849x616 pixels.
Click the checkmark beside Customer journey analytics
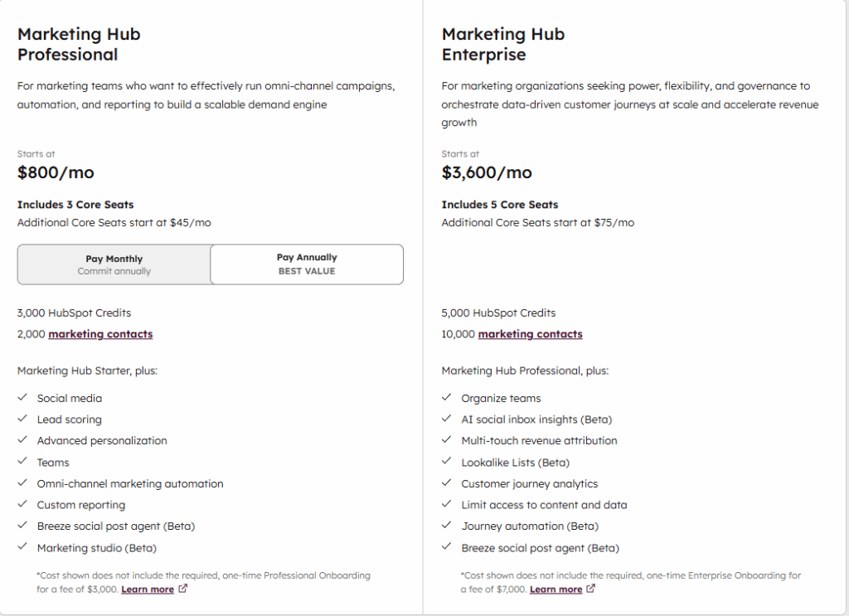[x=447, y=483]
